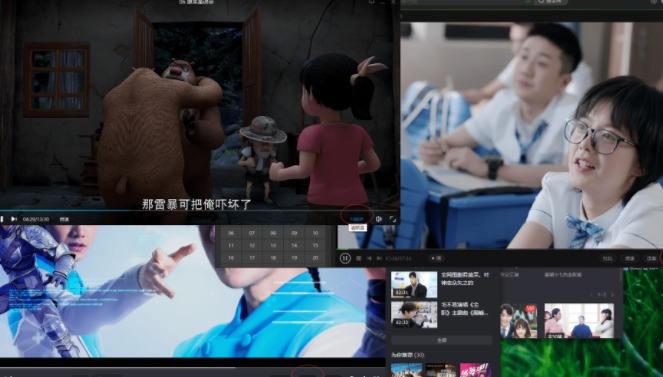Mute the volume in the cartoon player

tap(379, 219)
